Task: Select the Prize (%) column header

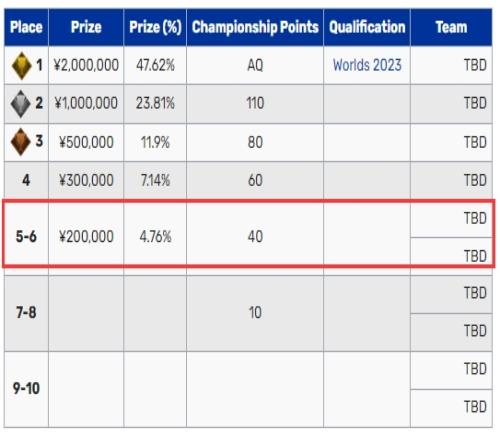Action: click(x=155, y=27)
